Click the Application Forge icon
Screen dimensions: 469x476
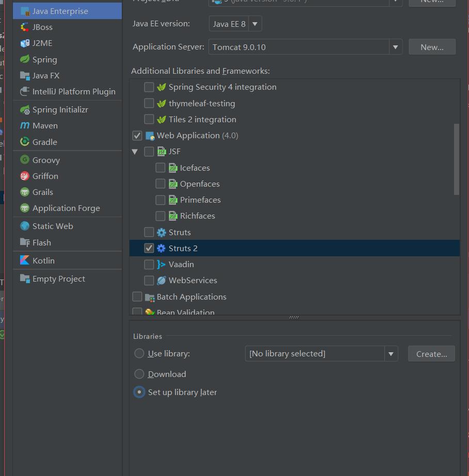pos(25,208)
